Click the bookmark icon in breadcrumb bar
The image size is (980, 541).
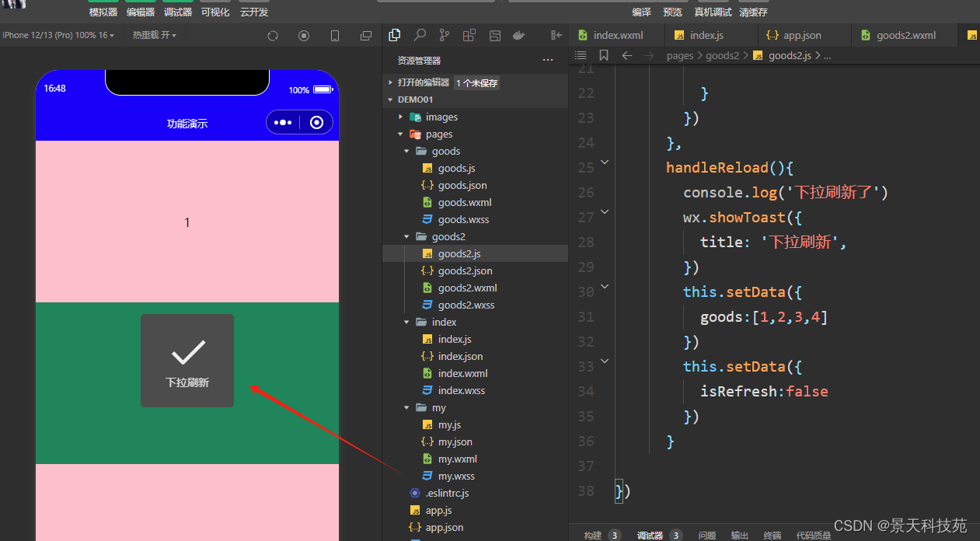tap(604, 55)
